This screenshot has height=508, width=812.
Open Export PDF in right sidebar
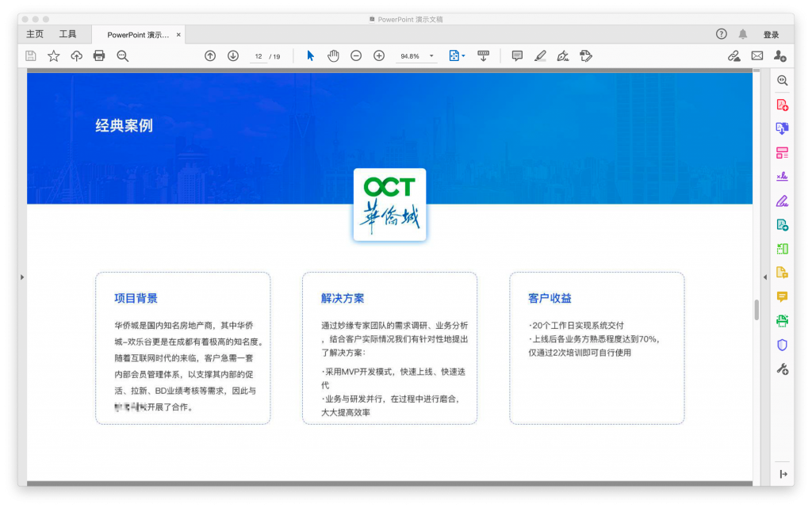click(x=783, y=128)
